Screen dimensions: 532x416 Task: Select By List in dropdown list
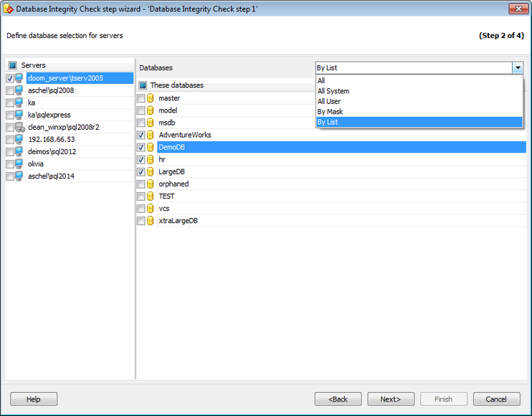point(419,122)
